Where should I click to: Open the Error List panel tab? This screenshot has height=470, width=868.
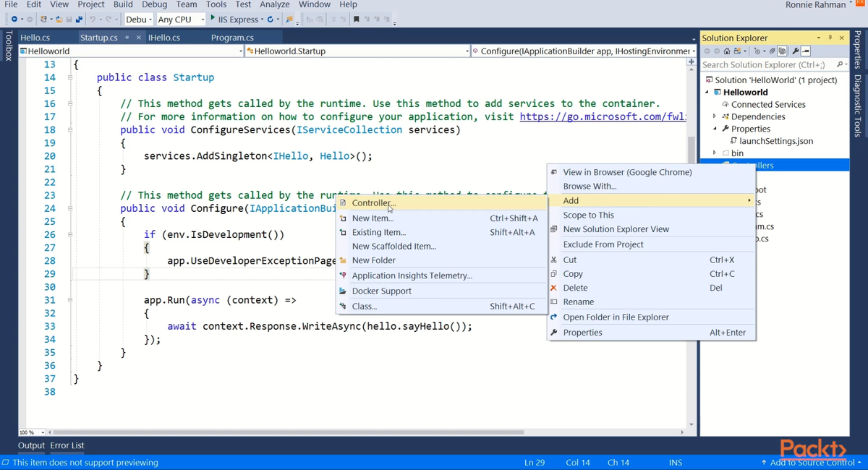(67, 445)
